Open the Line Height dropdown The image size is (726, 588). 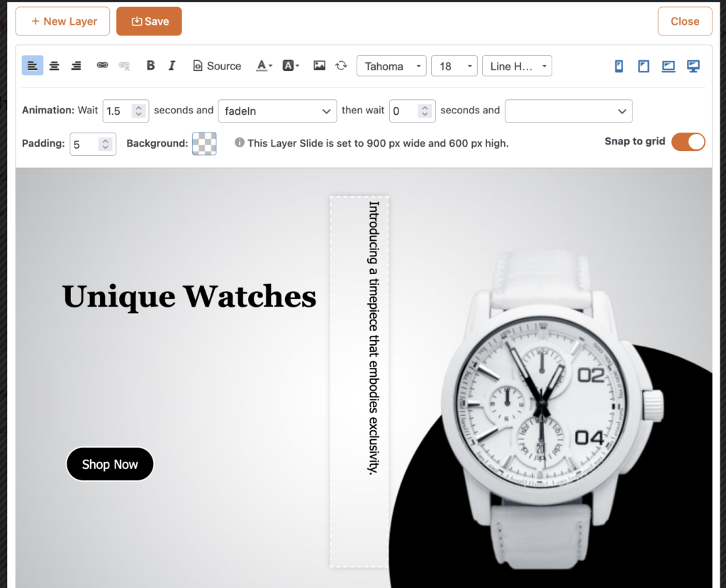coord(517,65)
